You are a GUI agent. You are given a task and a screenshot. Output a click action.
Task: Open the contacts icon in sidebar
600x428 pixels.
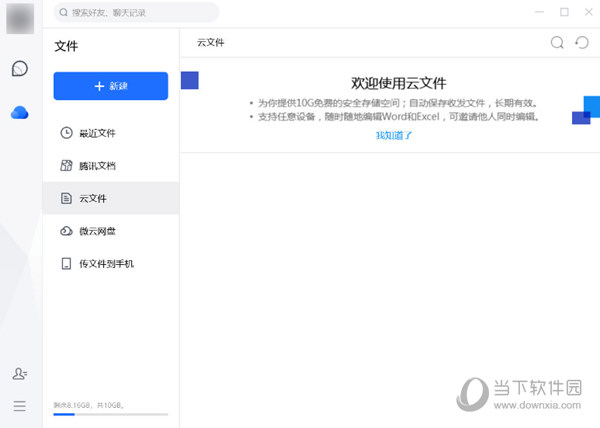tap(20, 373)
